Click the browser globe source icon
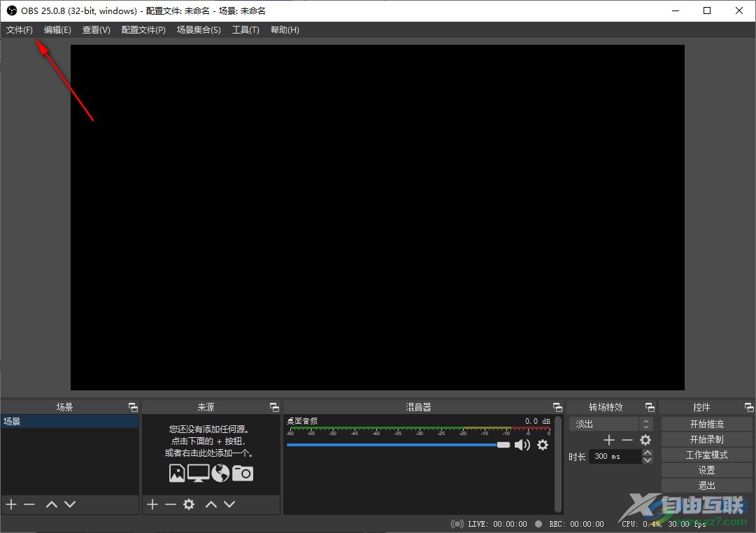The image size is (756, 533). [220, 473]
